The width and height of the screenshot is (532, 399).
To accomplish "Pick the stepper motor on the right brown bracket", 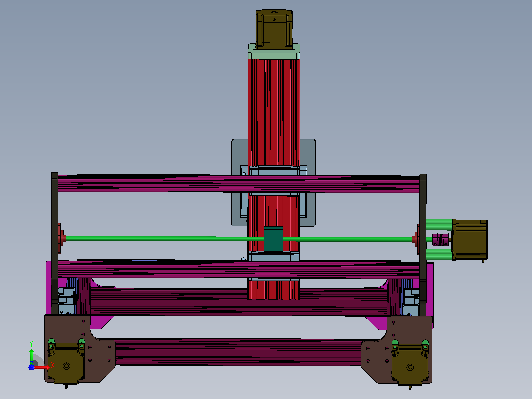I will [410, 365].
